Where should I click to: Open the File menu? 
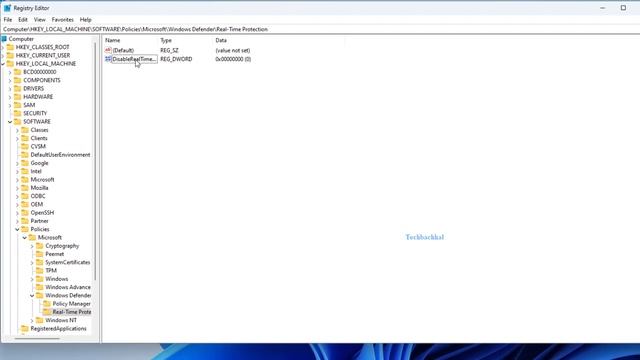8,20
